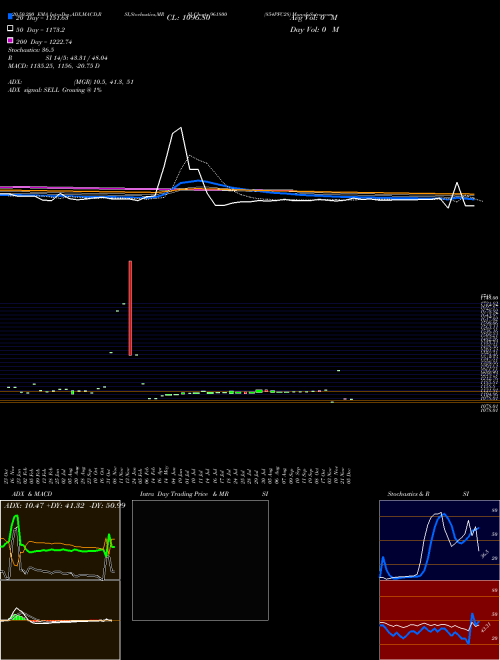Select the '50 Day = 1173.2' label

coord(40,30)
